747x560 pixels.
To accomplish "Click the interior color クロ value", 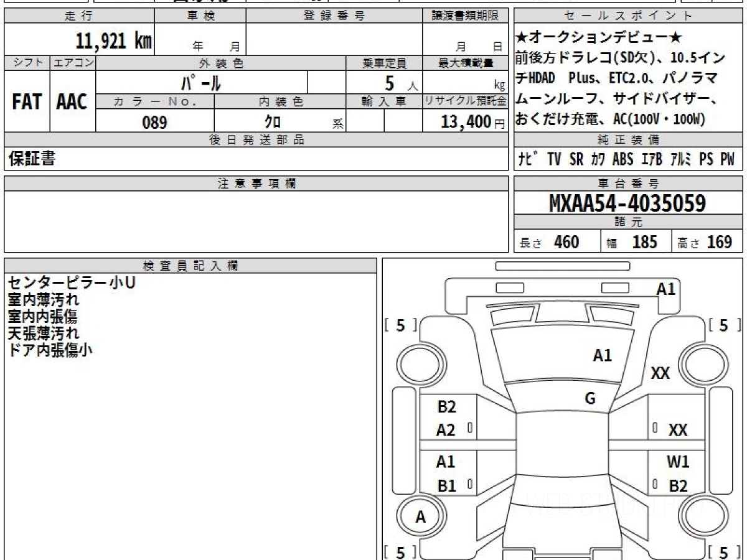I will (273, 122).
